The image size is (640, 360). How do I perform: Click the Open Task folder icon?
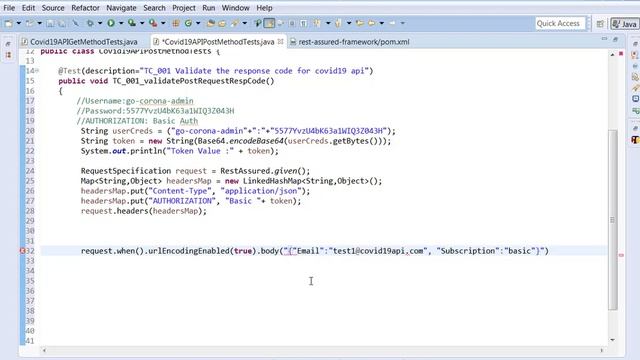pyautogui.click(x=222, y=23)
